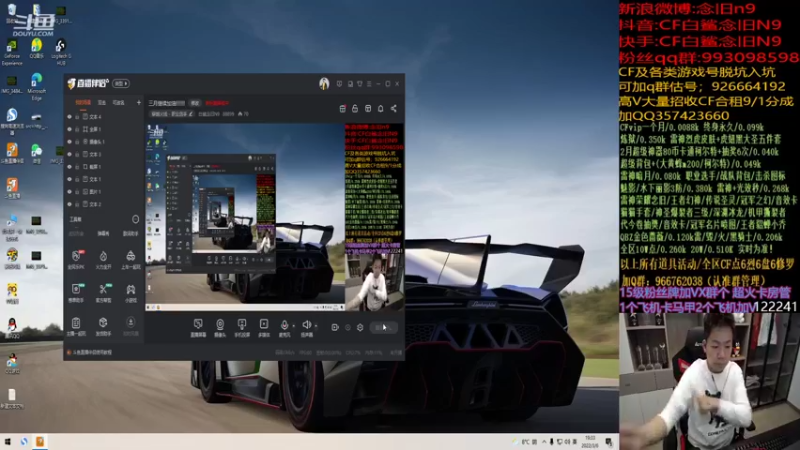Open Microsoft Edge desktop icon

(36, 87)
